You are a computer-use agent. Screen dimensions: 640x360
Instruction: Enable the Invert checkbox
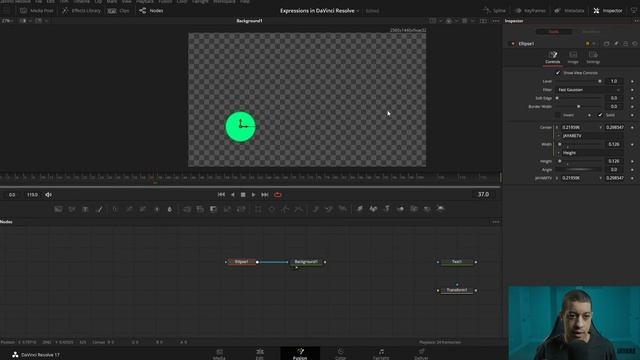click(x=558, y=115)
